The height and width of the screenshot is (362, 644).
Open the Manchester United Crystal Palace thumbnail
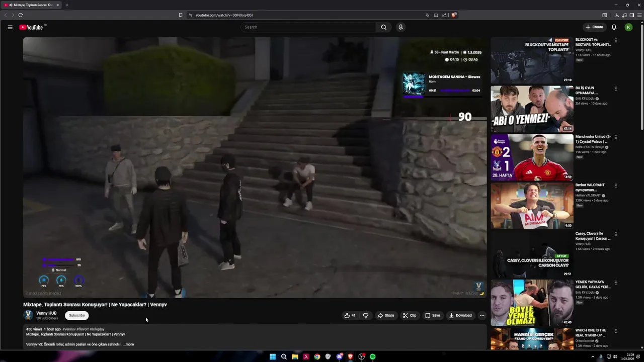(532, 157)
